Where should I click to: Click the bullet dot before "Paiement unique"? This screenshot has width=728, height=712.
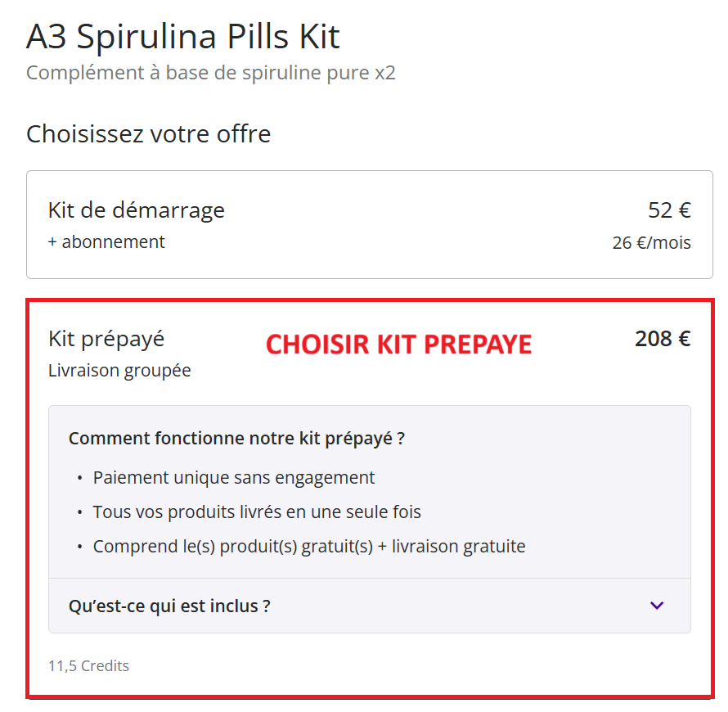79,478
